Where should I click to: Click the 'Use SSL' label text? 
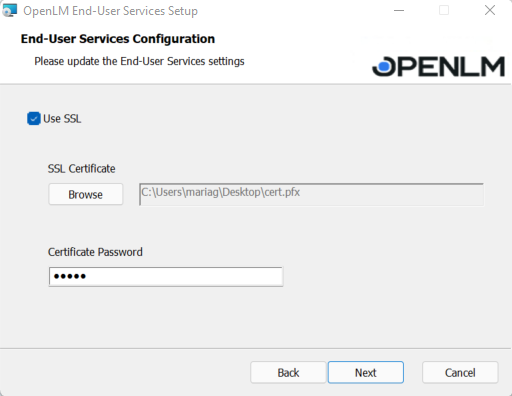click(62, 119)
